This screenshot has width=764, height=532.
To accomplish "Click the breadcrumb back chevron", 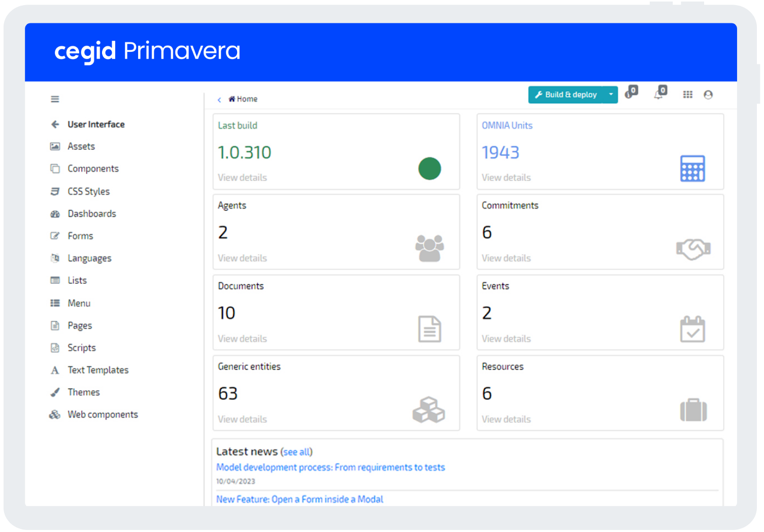I will (219, 99).
